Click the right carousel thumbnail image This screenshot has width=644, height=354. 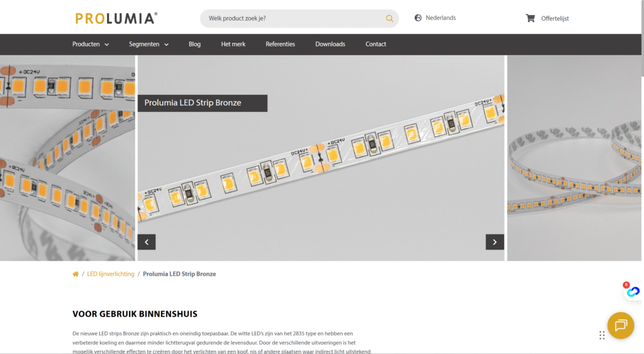click(x=574, y=158)
